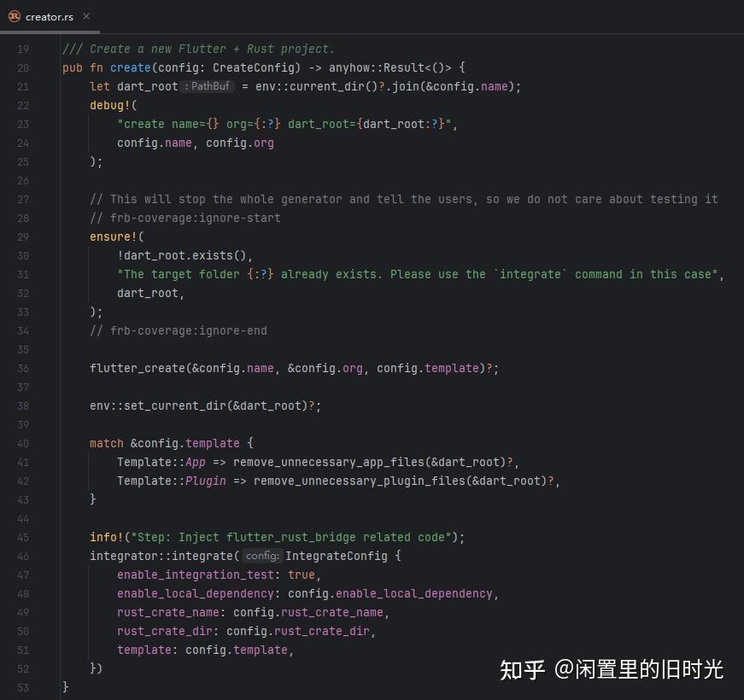Click the frb-coverage:ignore-start comment
This screenshot has height=700, width=744.
click(185, 218)
